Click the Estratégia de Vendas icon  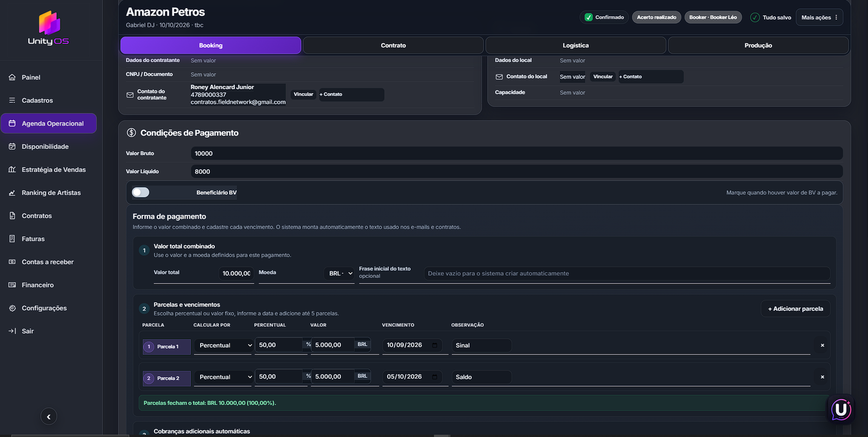pos(12,169)
